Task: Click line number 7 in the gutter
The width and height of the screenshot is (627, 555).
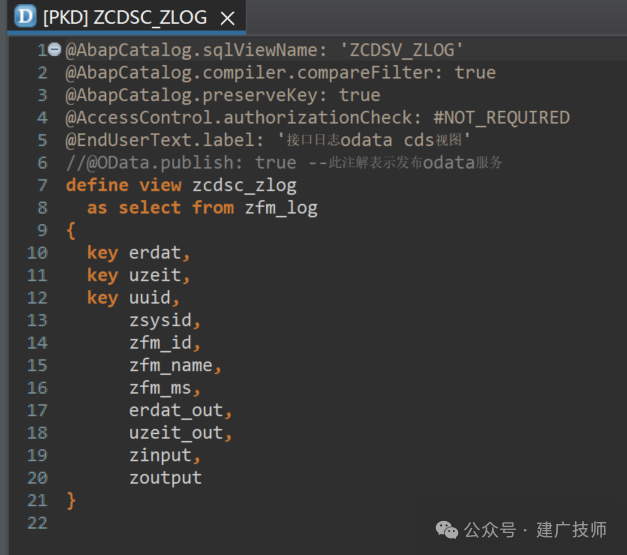Action: 42,185
